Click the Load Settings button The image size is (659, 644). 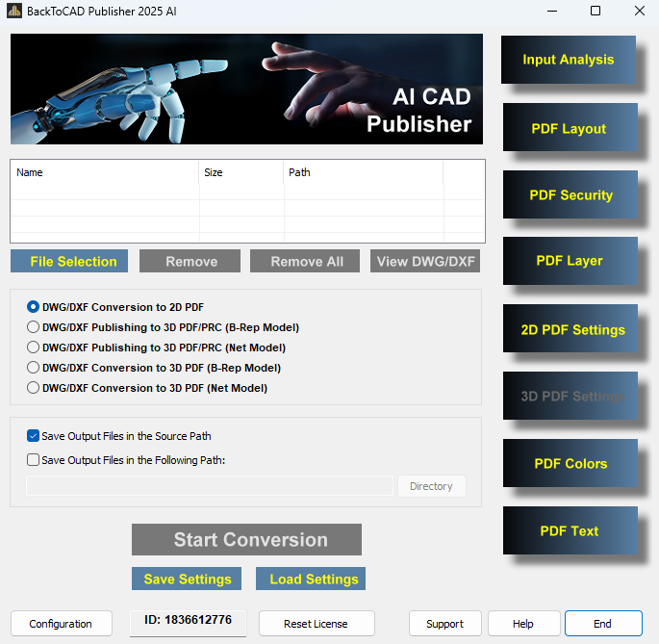pos(311,579)
